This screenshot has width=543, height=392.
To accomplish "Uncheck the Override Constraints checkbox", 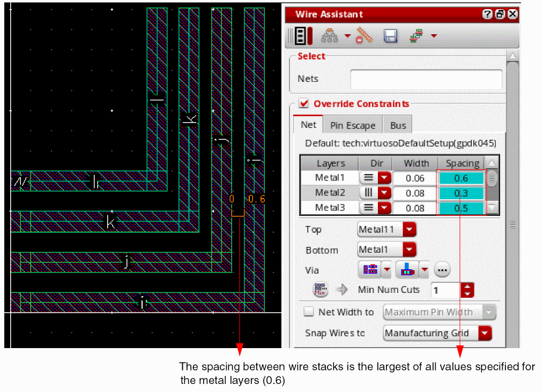I will (304, 103).
